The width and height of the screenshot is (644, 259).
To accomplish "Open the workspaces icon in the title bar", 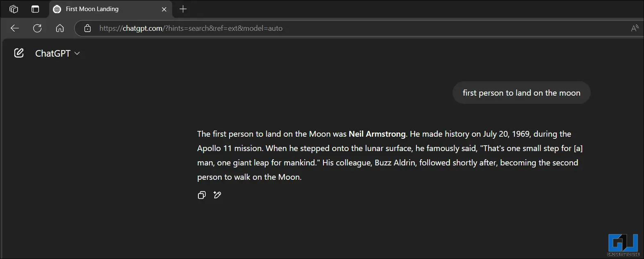I will click(14, 9).
